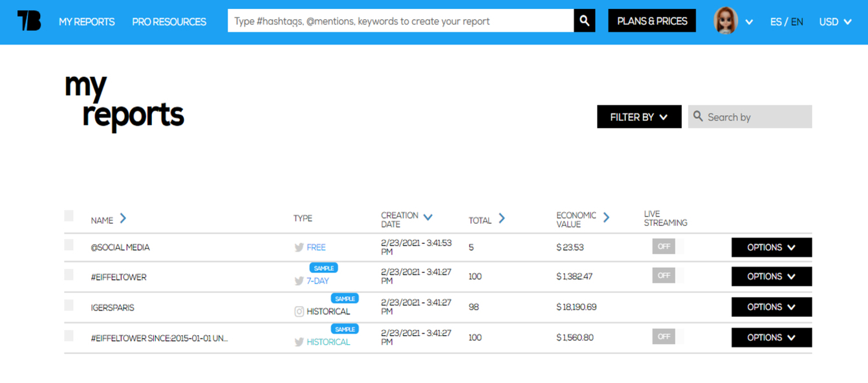This screenshot has height=383, width=868.
Task: Click the Plans & Prices button
Action: 652,21
